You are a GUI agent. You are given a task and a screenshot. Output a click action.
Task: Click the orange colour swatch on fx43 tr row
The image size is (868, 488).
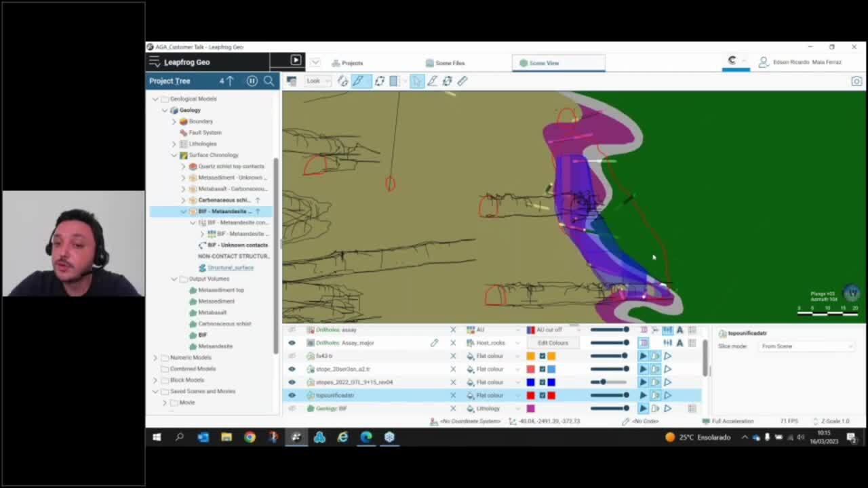(x=531, y=356)
